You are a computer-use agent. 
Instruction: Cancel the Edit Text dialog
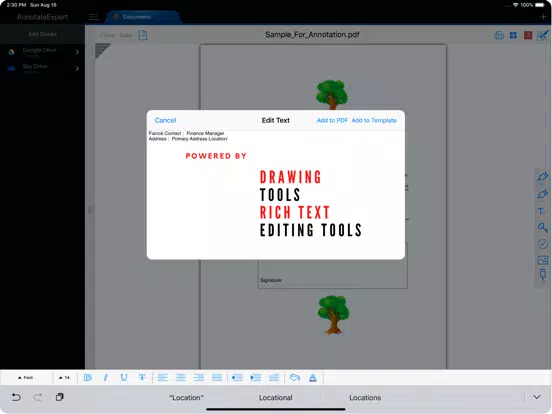165,120
